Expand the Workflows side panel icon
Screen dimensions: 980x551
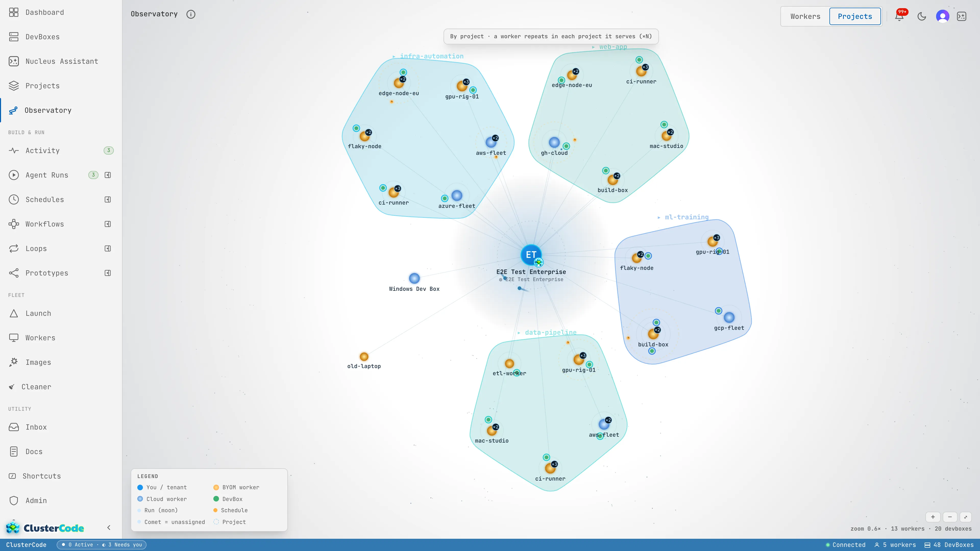click(x=108, y=224)
